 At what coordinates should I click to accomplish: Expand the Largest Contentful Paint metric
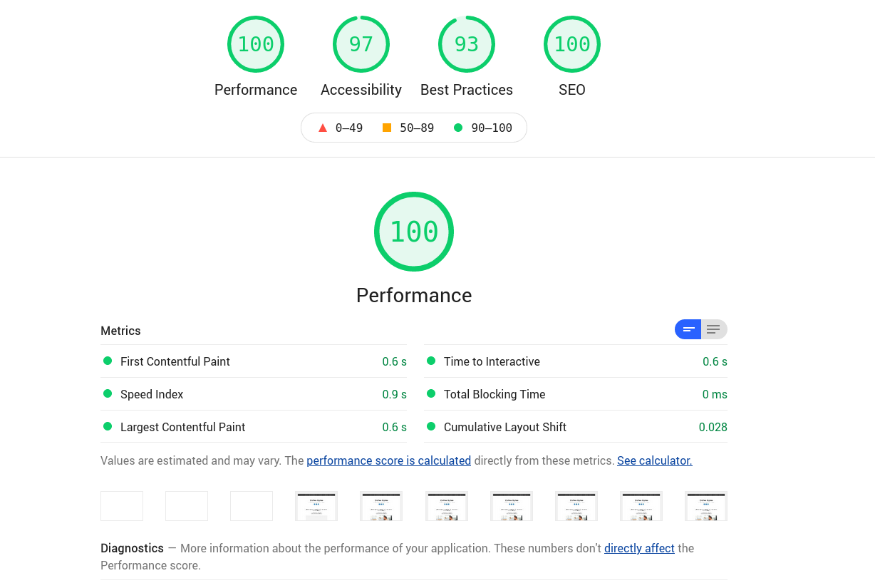pyautogui.click(x=182, y=427)
